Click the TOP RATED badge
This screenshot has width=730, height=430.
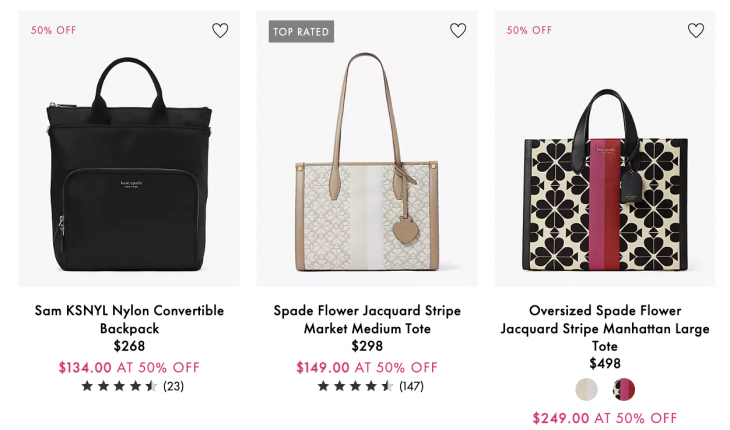pos(301,31)
